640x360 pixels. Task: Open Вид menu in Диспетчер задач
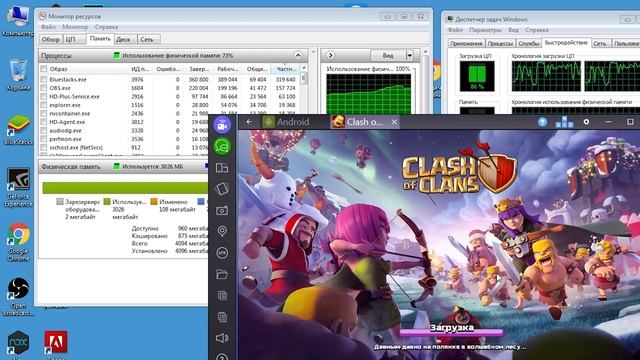pos(513,30)
